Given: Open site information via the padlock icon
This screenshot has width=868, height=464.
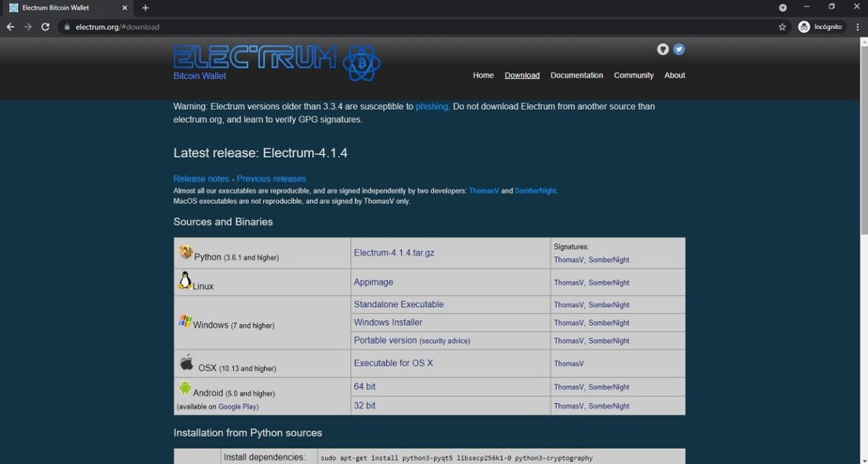Looking at the screenshot, I should click(69, 26).
